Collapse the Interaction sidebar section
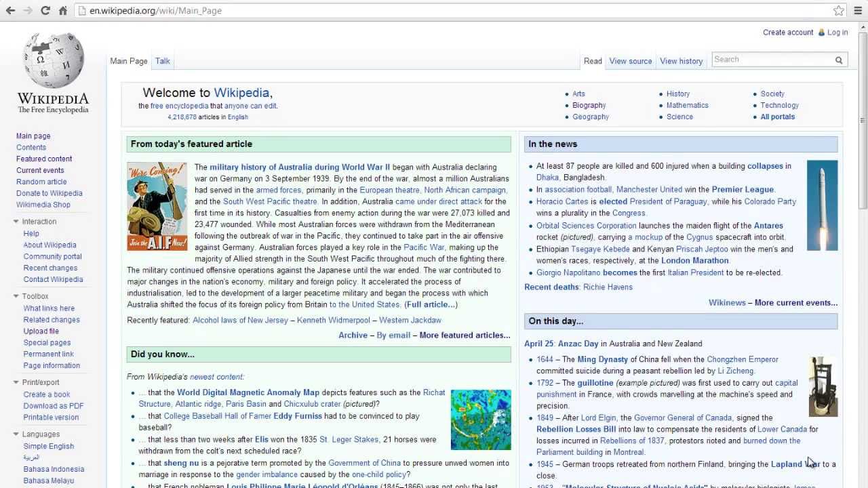This screenshot has width=868, height=488. point(16,222)
